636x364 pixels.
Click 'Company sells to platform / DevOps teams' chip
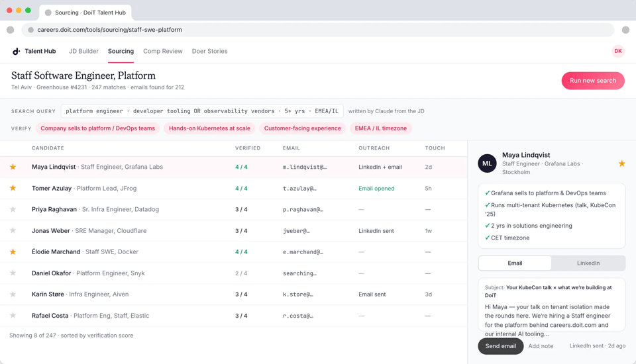point(98,128)
